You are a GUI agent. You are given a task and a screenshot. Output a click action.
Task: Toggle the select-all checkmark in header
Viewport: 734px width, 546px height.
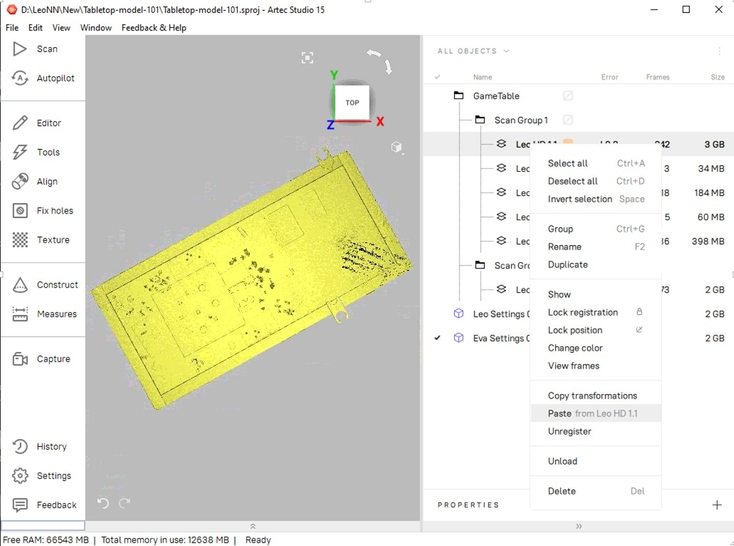click(x=437, y=77)
